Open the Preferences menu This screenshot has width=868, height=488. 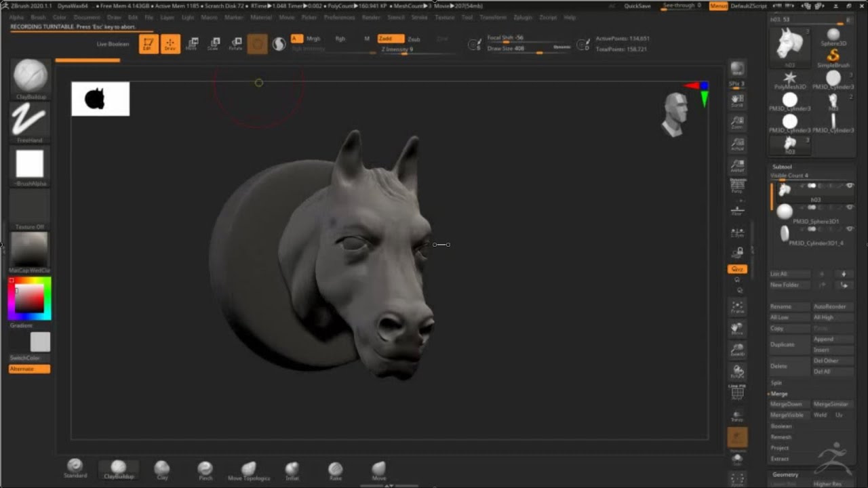339,17
